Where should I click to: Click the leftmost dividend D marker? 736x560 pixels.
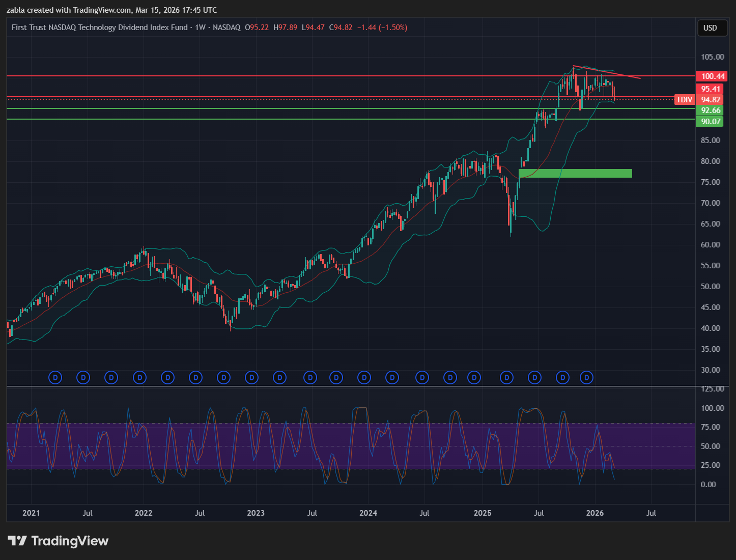[55, 378]
